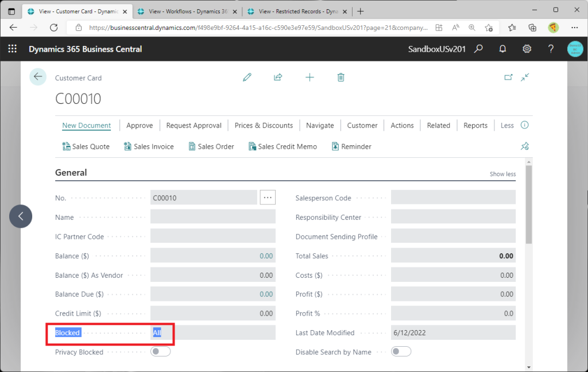Click the collapse page arrows icon

pos(525,77)
